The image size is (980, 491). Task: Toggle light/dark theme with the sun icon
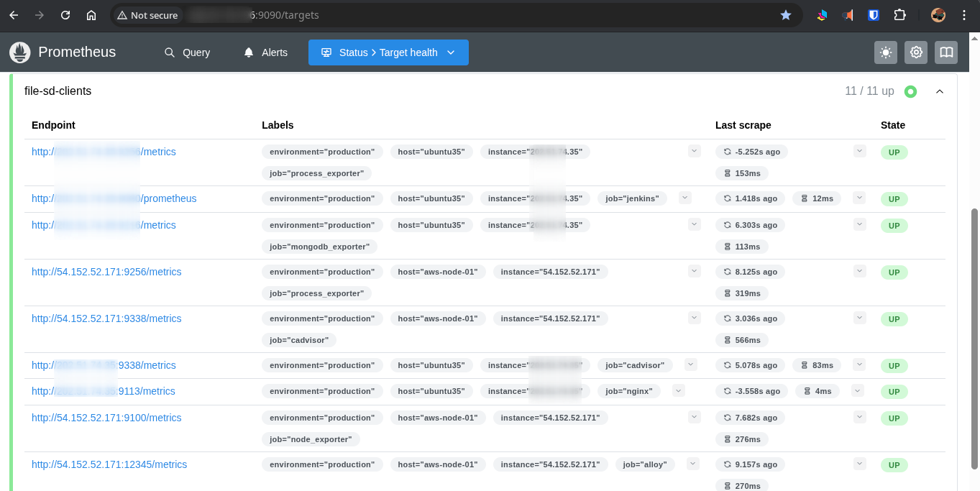tap(885, 52)
